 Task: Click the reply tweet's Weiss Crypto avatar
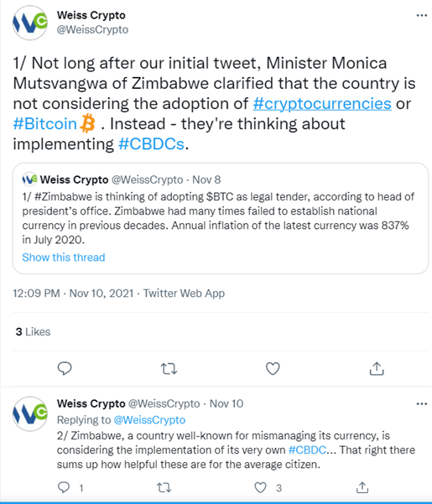30,413
